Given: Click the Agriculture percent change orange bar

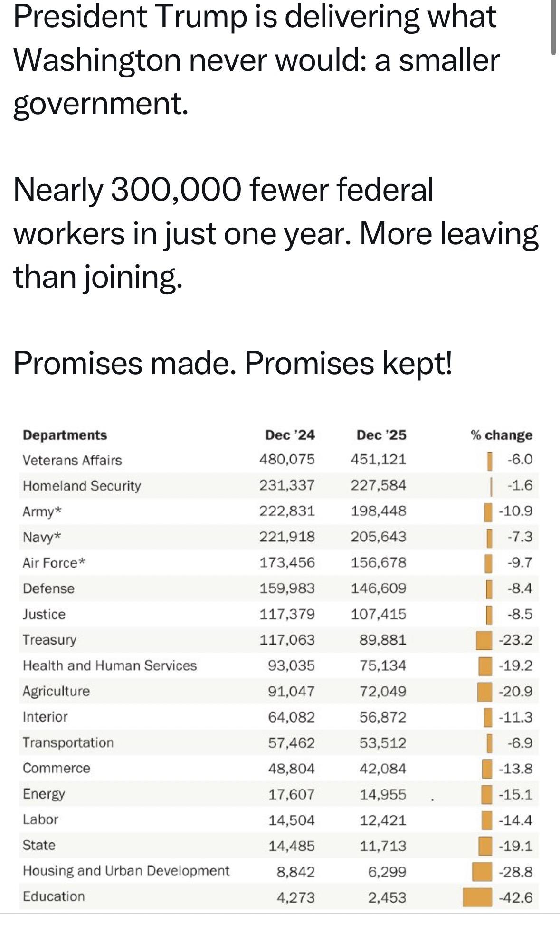Looking at the screenshot, I should coord(484,691).
